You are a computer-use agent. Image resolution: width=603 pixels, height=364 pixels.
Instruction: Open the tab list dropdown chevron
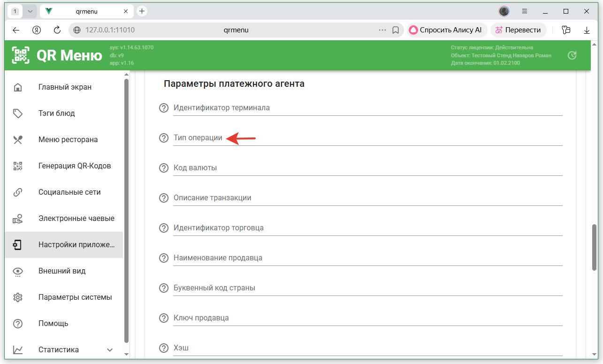(x=30, y=11)
